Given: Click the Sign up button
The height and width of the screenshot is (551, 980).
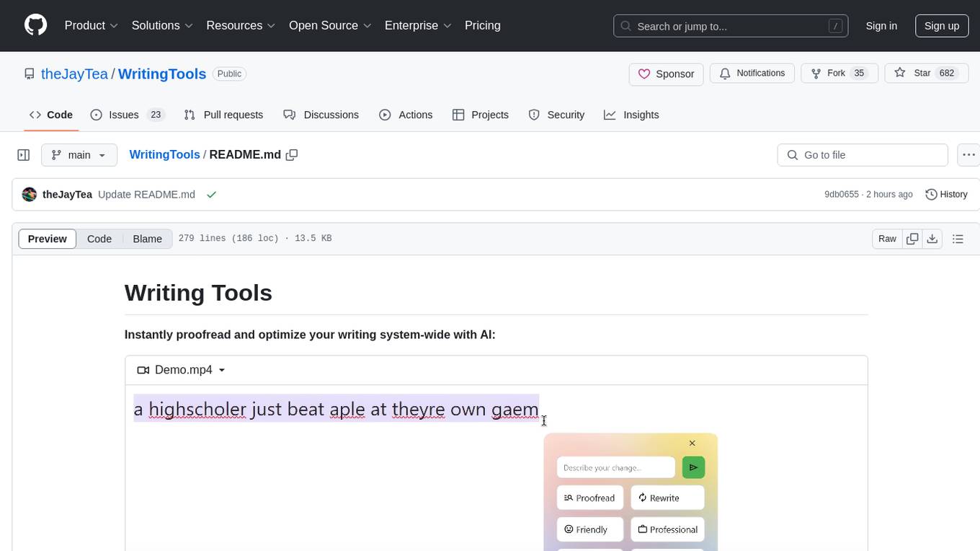Looking at the screenshot, I should tap(942, 26).
